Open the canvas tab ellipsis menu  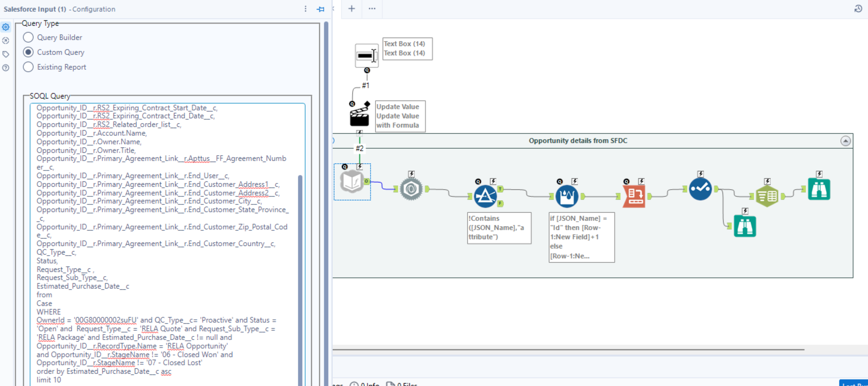click(372, 9)
